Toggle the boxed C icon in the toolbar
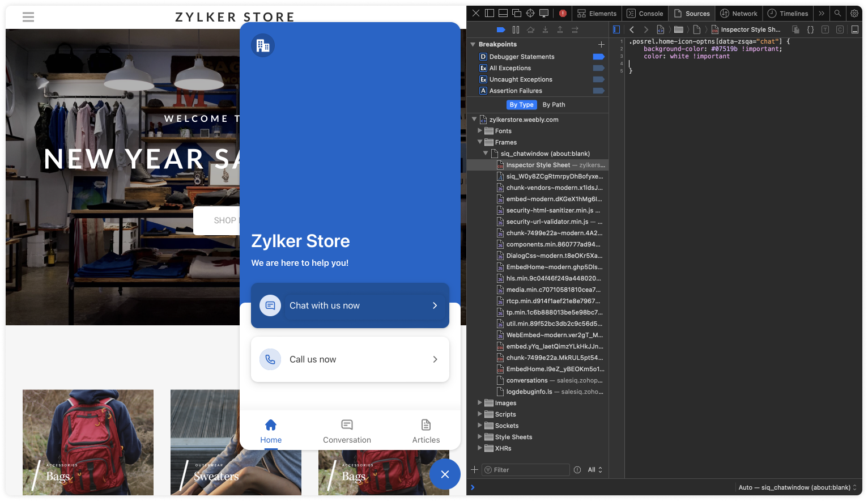The image size is (868, 501). tap(840, 29)
